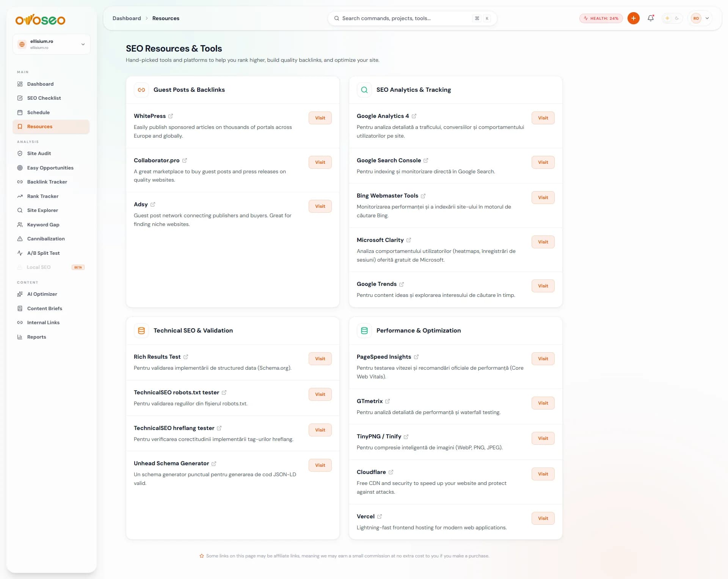
Task: Visit Collaborator.pro
Action: click(x=320, y=162)
